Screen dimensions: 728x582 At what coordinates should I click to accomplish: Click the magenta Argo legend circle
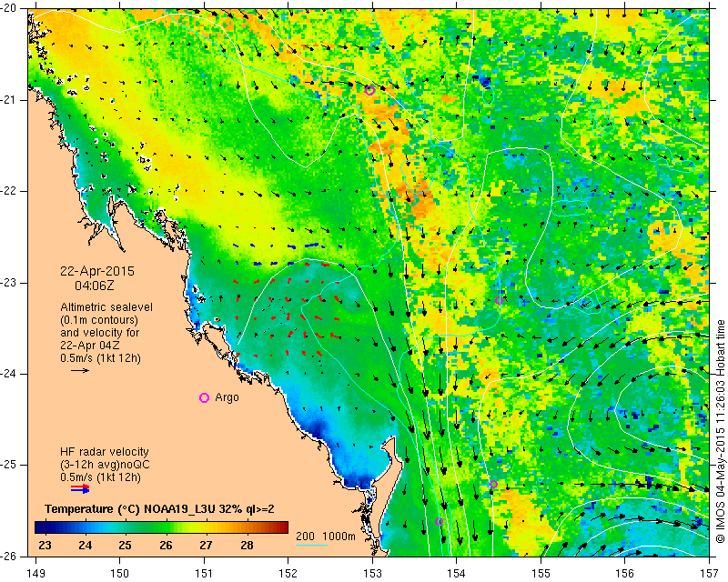click(x=204, y=397)
